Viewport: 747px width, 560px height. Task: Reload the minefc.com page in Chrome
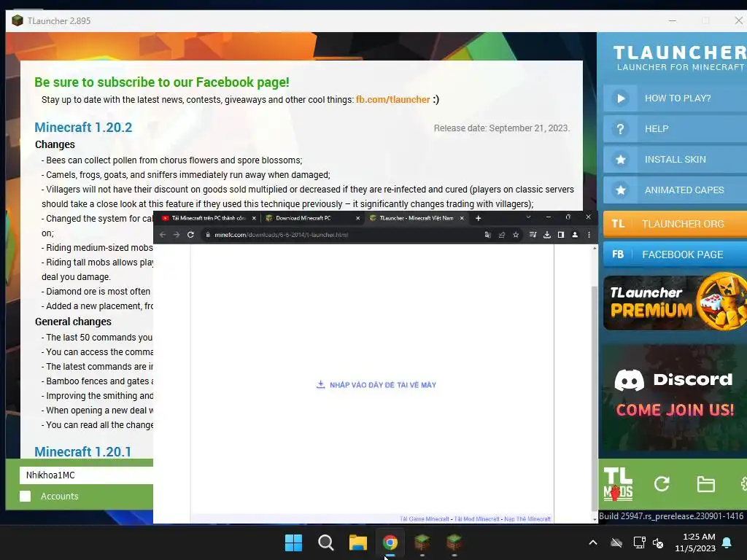(190, 235)
